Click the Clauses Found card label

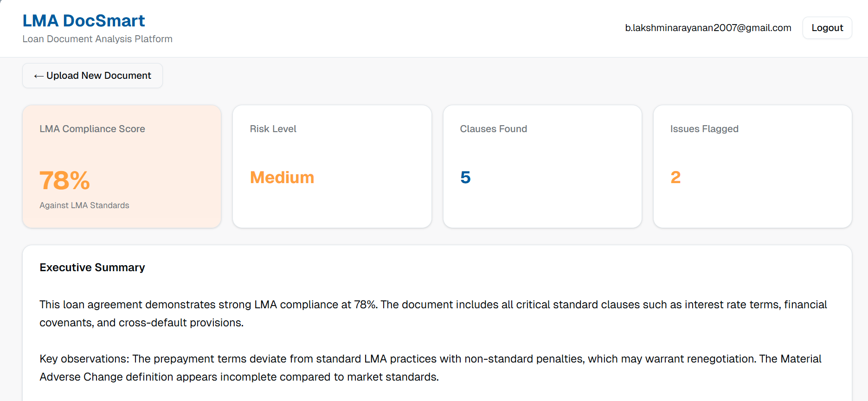[x=493, y=129]
